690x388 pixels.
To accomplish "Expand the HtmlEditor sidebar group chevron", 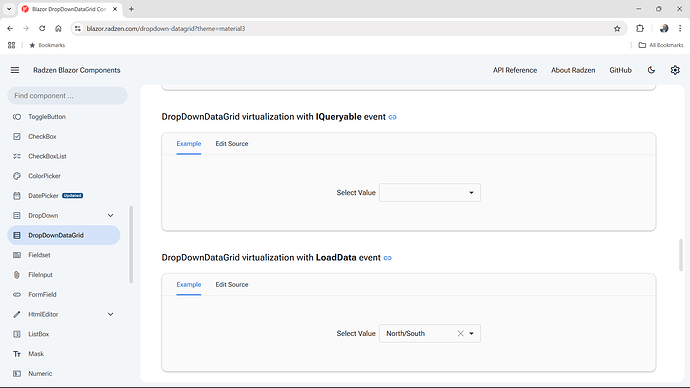I will pyautogui.click(x=110, y=314).
